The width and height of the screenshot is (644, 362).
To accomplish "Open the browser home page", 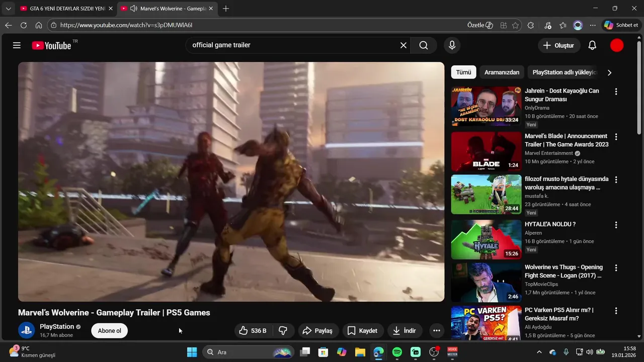I will (39, 25).
